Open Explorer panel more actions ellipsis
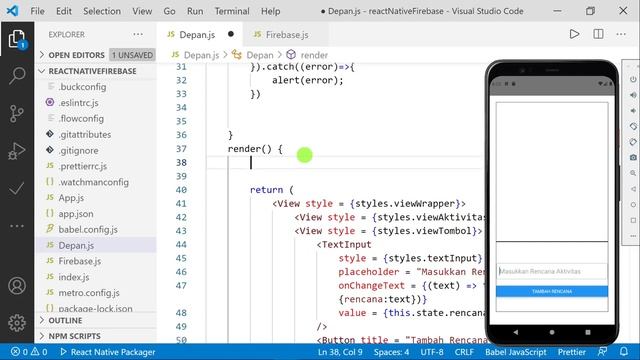The image size is (640, 360). (x=138, y=34)
